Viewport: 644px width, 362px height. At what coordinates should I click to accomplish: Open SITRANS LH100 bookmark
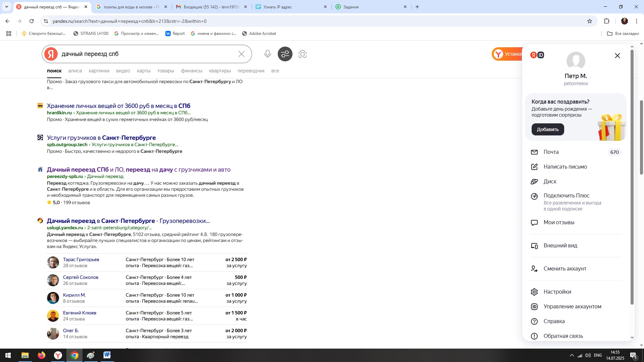click(91, 34)
